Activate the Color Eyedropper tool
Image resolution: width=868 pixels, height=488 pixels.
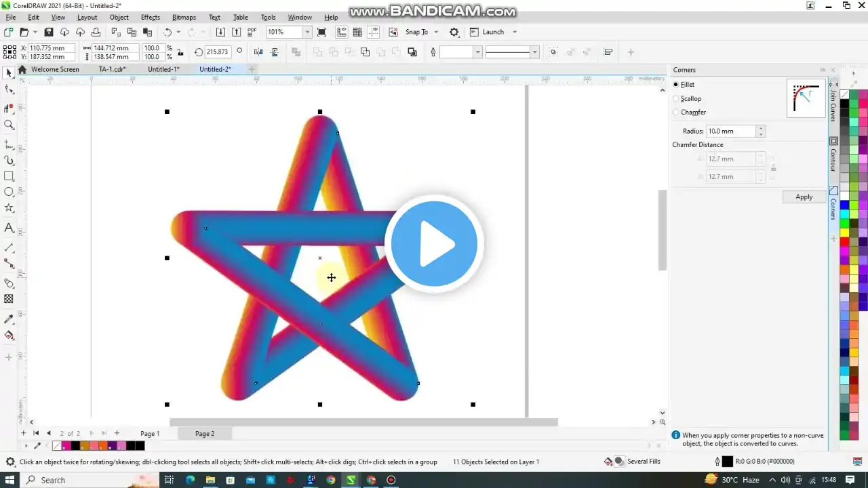[9, 320]
